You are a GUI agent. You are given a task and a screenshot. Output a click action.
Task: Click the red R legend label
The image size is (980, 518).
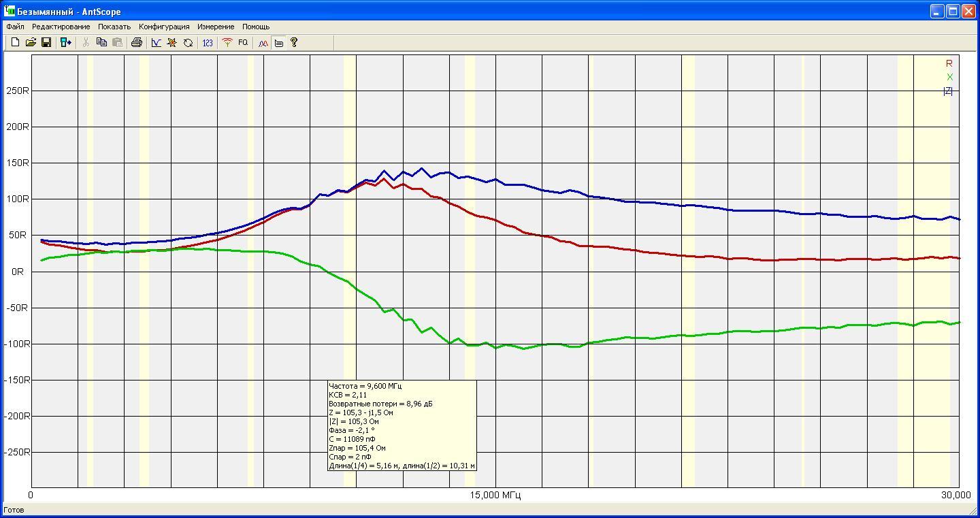[x=949, y=63]
